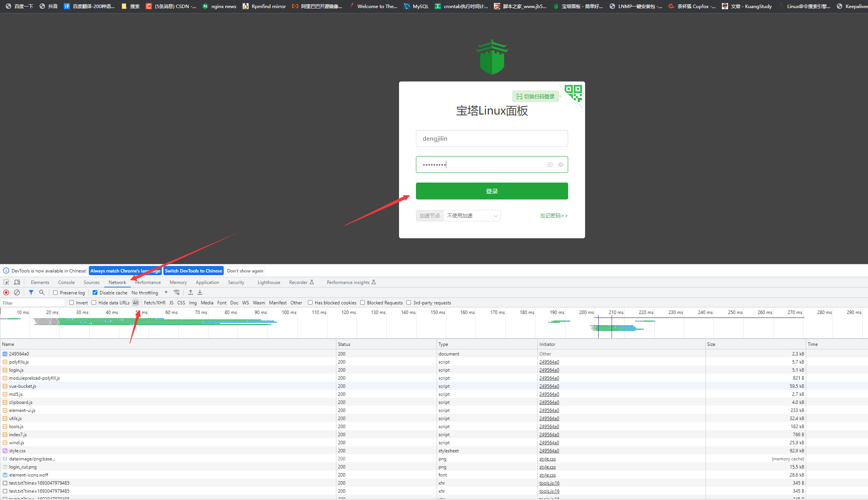Check the Hide data URLs checkbox
Image resolution: width=868 pixels, height=500 pixels.
pyautogui.click(x=94, y=302)
